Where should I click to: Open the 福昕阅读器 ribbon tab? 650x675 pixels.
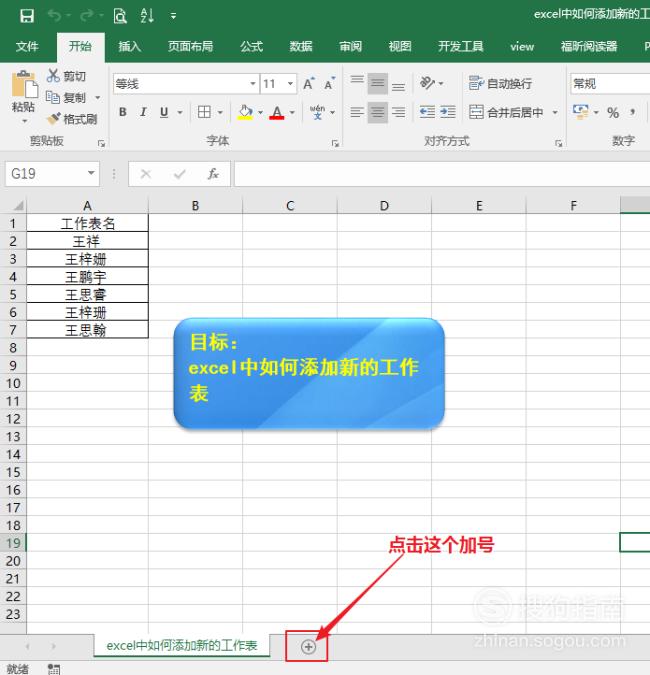(589, 46)
